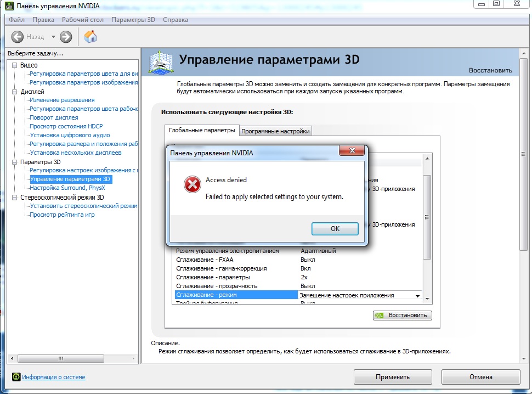The width and height of the screenshot is (532, 394).
Task: Open the Home icon in toolbar
Action: pyautogui.click(x=90, y=36)
